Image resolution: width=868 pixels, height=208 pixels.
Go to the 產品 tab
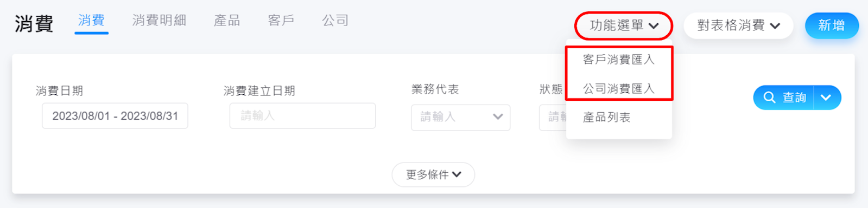point(227,21)
